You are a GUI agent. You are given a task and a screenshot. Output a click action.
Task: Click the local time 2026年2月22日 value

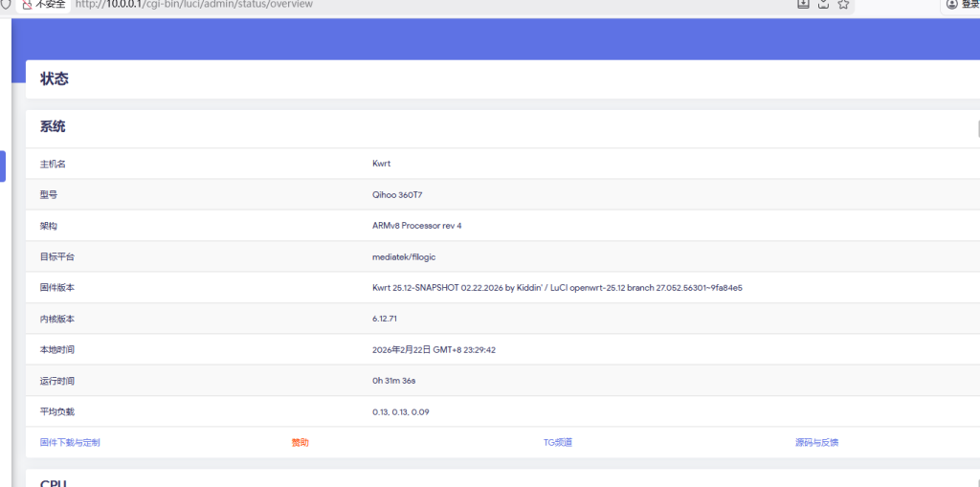coord(434,349)
